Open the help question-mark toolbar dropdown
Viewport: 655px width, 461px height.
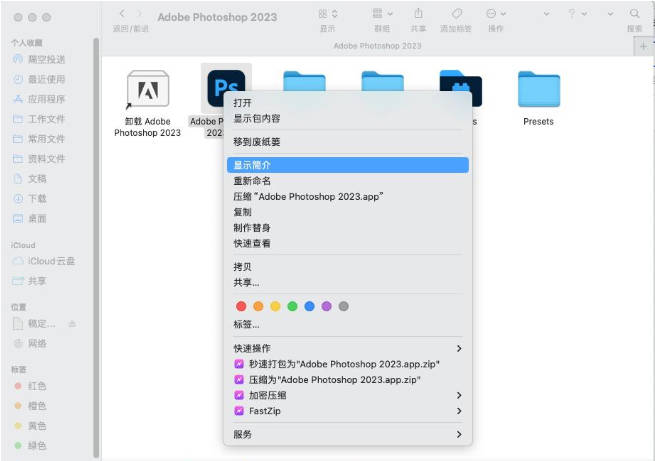pyautogui.click(x=577, y=14)
